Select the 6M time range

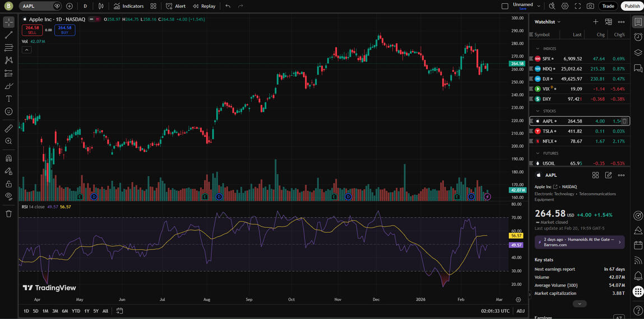(65, 311)
